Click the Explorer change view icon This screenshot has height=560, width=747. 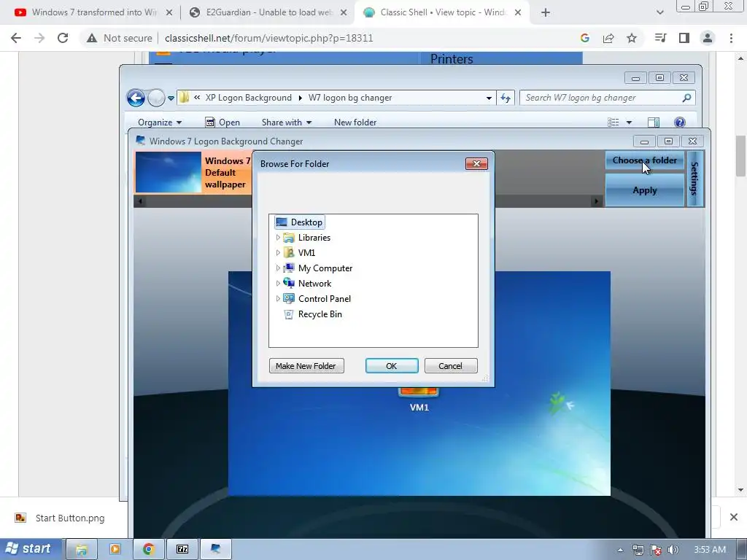613,122
